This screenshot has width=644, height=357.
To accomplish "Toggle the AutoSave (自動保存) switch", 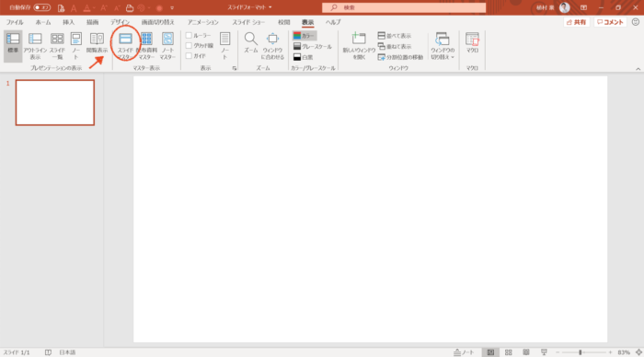I will pyautogui.click(x=42, y=7).
